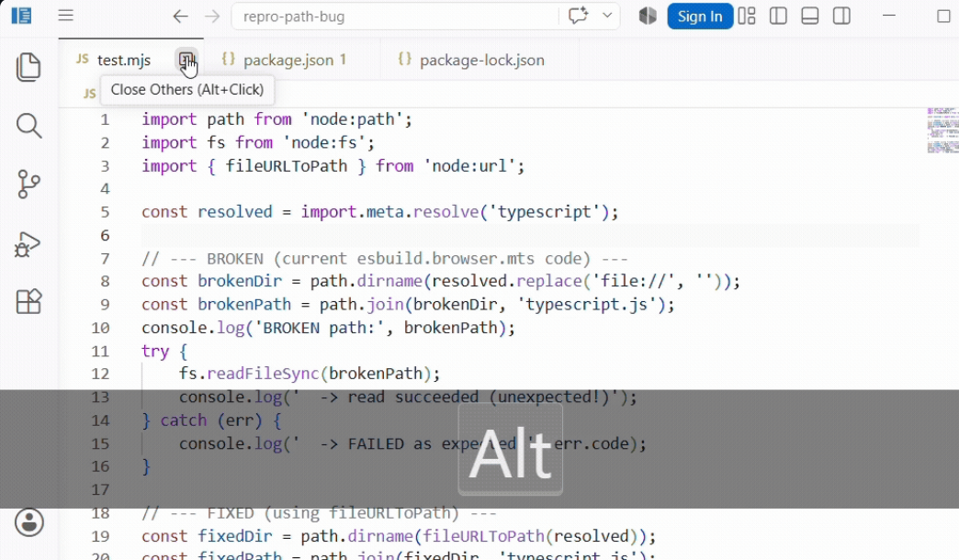Switch to the test.mjs tab
Screen dimensions: 959x560
click(x=123, y=60)
